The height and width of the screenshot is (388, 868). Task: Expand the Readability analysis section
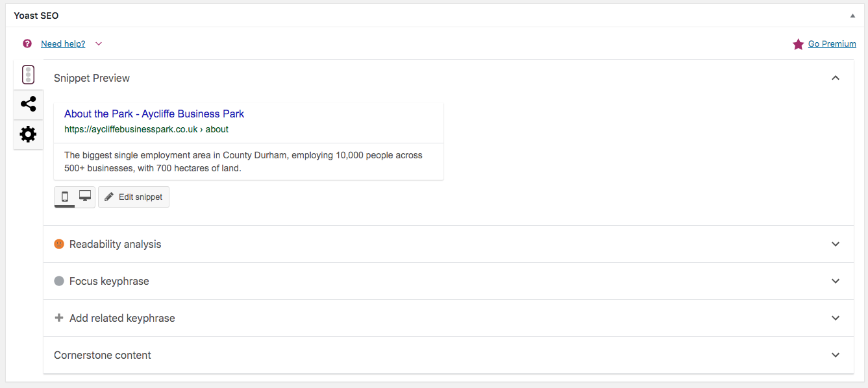pos(836,244)
